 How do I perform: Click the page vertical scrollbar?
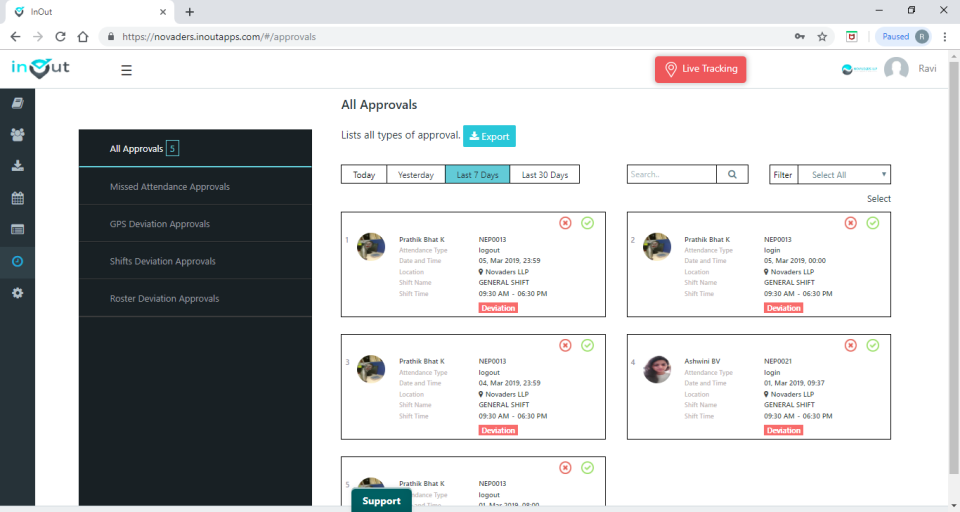pyautogui.click(x=954, y=266)
